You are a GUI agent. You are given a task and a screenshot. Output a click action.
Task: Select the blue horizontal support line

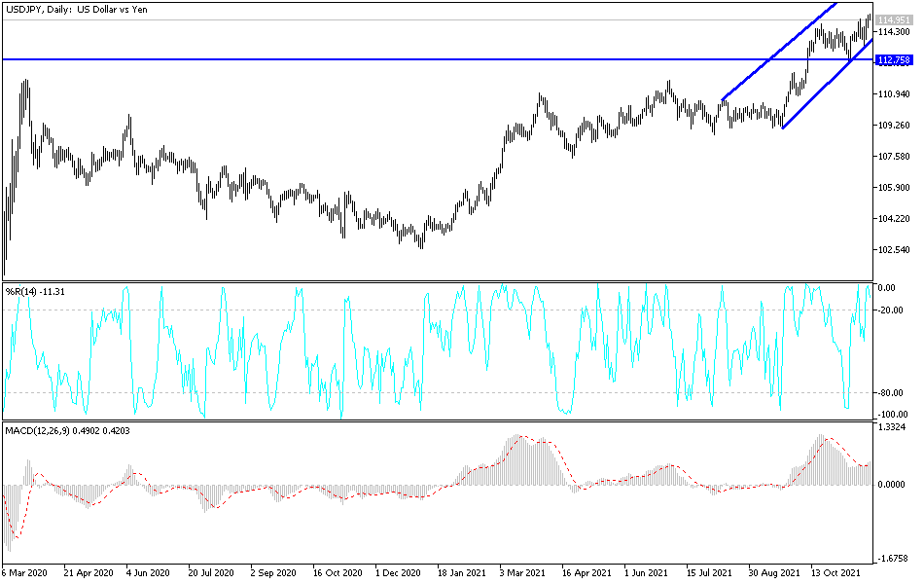389,59
